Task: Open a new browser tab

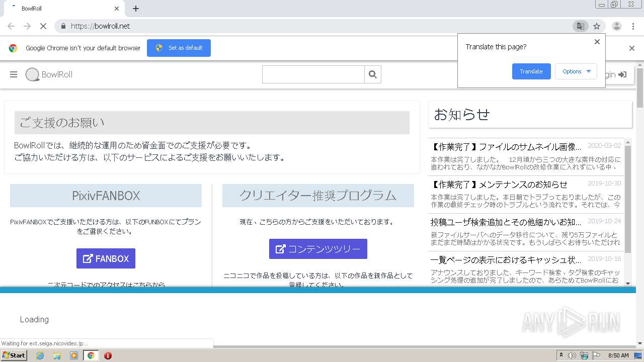Action: [136, 9]
